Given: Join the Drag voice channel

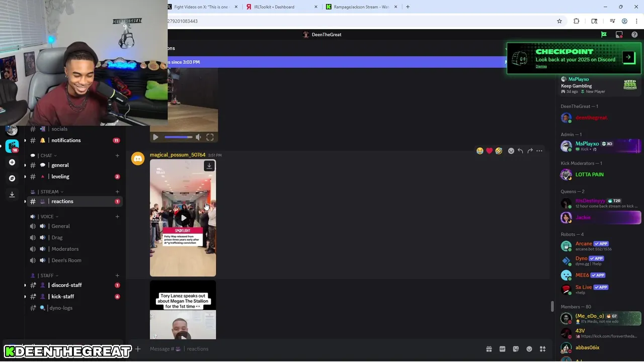Looking at the screenshot, I should click(x=75, y=237).
